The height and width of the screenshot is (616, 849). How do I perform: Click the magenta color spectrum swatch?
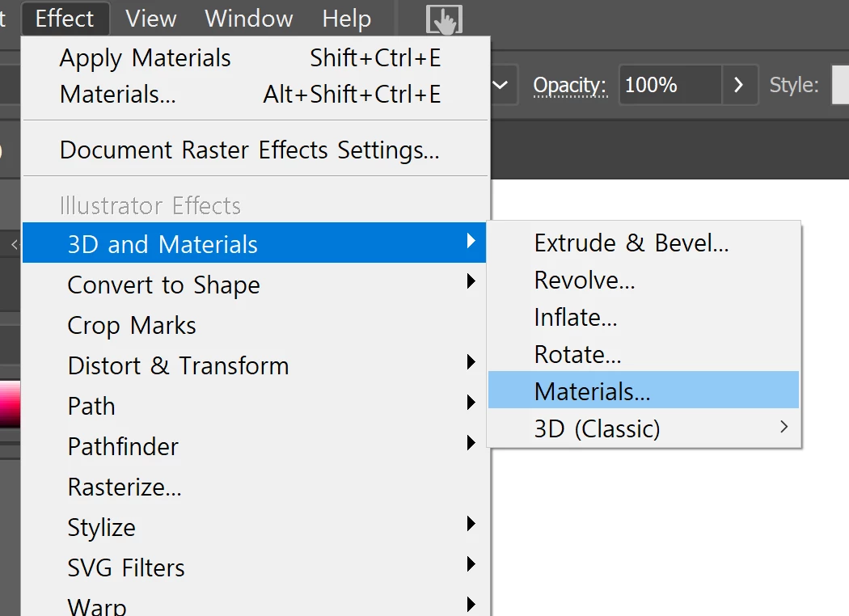pos(10,404)
